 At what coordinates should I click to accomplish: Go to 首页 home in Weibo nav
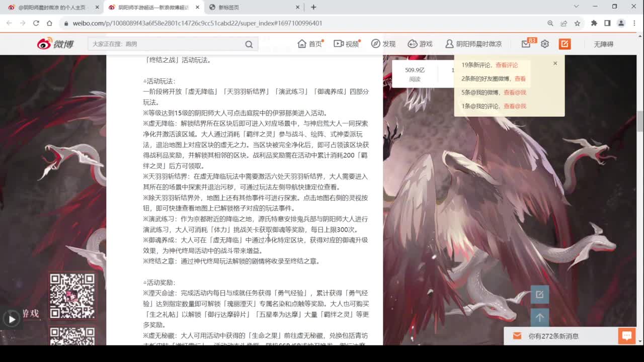coord(310,44)
